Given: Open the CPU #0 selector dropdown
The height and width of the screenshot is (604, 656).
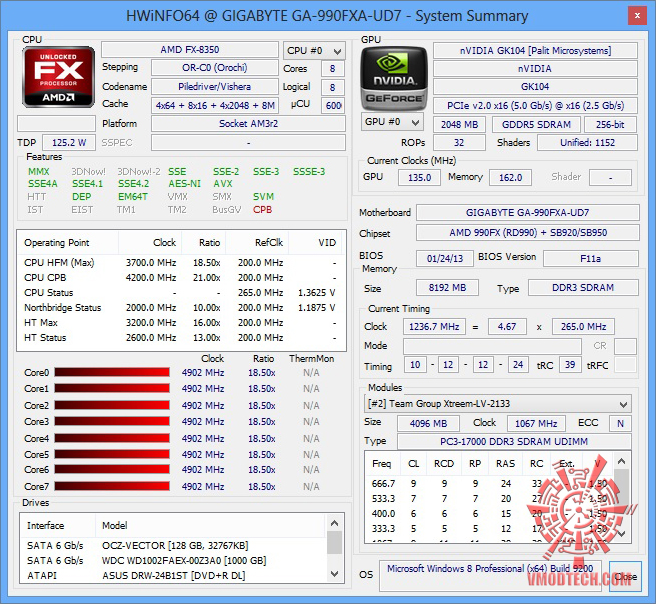Looking at the screenshot, I should pos(314,51).
